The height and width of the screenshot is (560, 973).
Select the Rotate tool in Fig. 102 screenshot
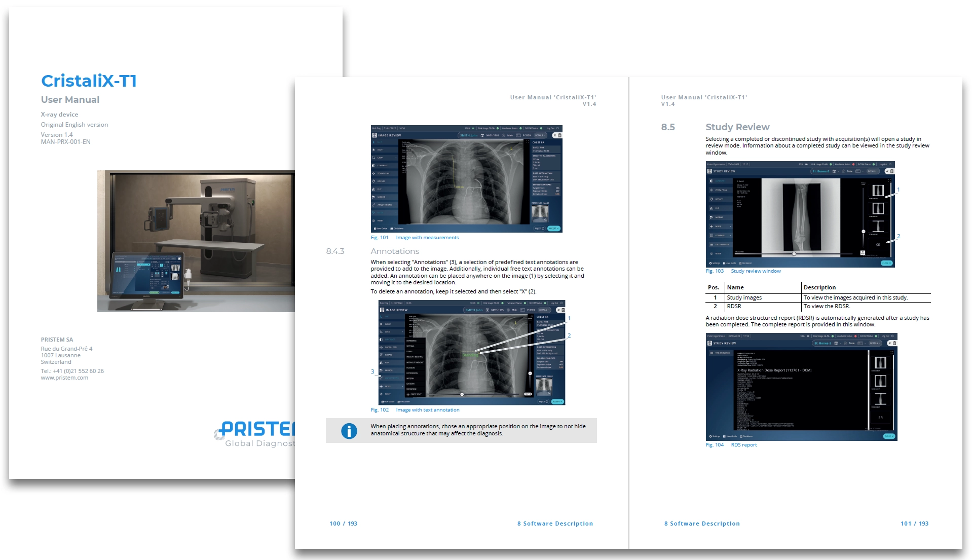point(391,355)
